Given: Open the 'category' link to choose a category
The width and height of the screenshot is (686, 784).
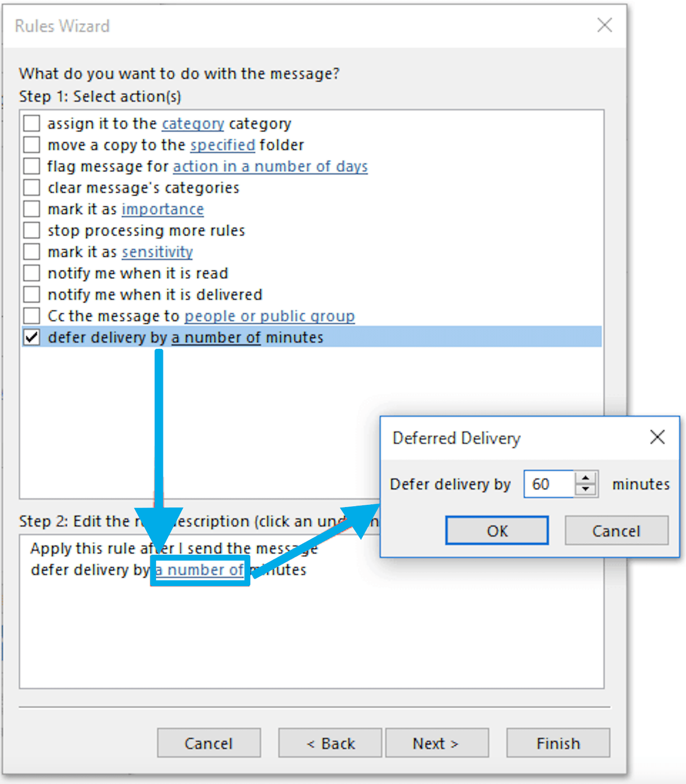Looking at the screenshot, I should click(x=192, y=123).
